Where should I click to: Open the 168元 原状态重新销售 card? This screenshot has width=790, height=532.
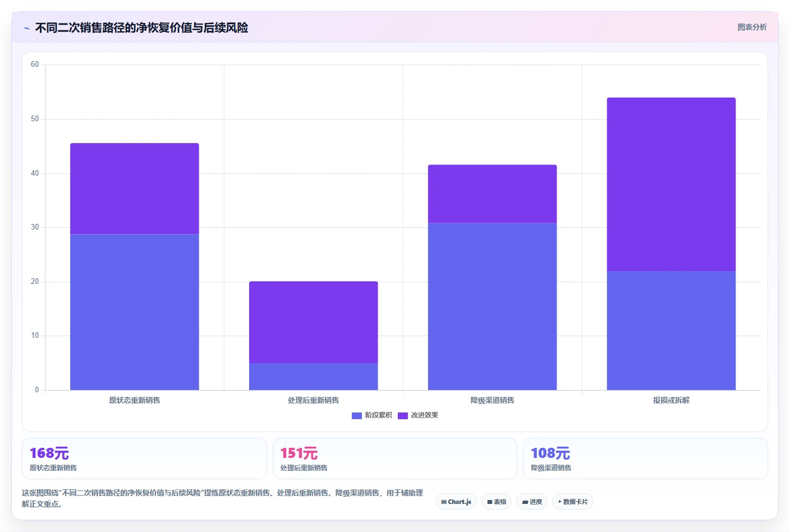click(144, 458)
